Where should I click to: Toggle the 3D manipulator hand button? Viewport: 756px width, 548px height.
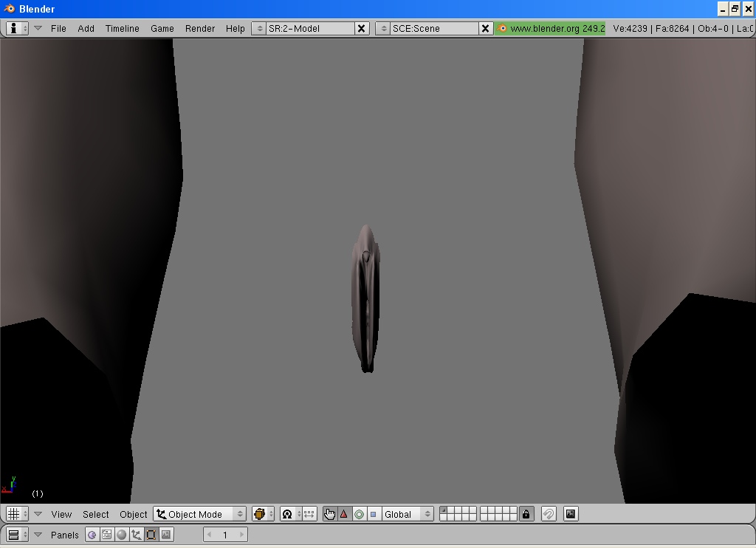pos(329,514)
